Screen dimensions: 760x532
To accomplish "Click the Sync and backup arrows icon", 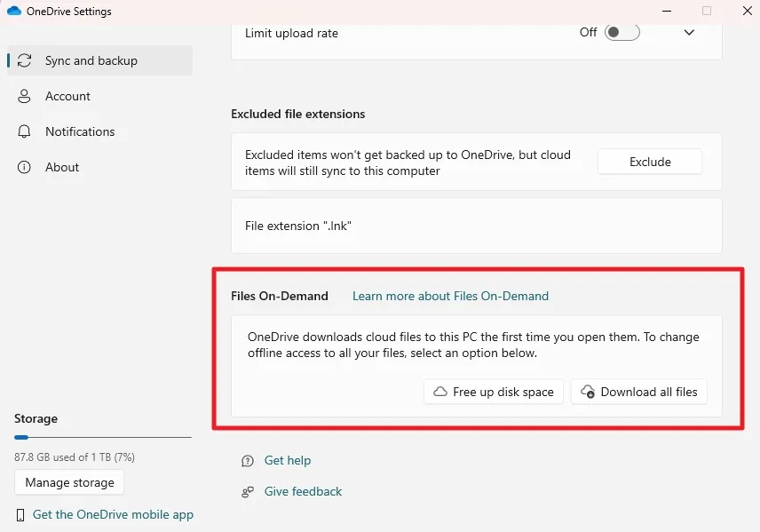I will (x=24, y=60).
